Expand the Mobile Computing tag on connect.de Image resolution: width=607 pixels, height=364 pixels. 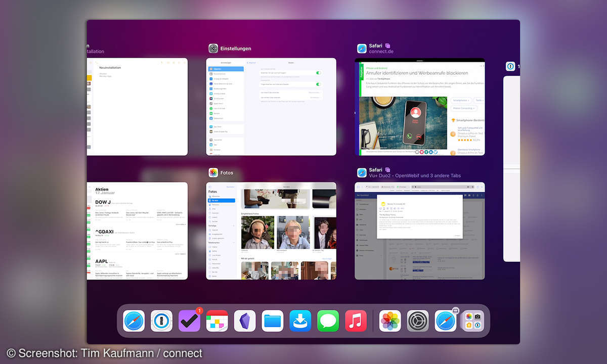click(x=463, y=108)
